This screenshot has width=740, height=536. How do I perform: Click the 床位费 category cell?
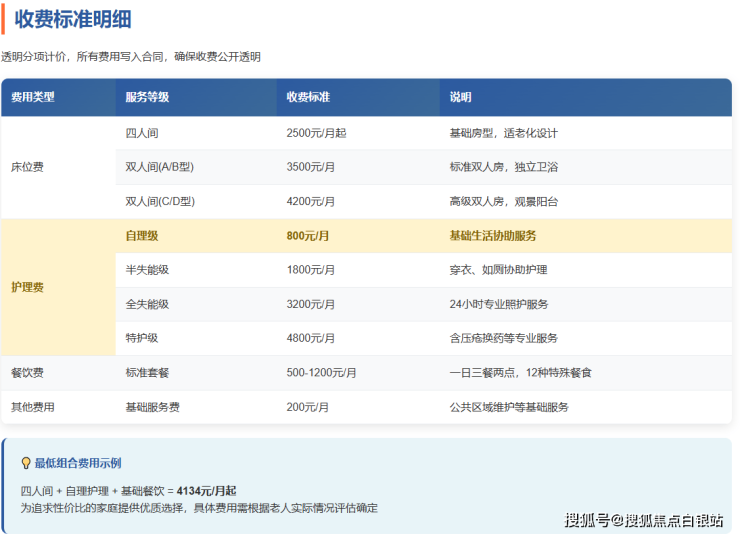(x=27, y=167)
